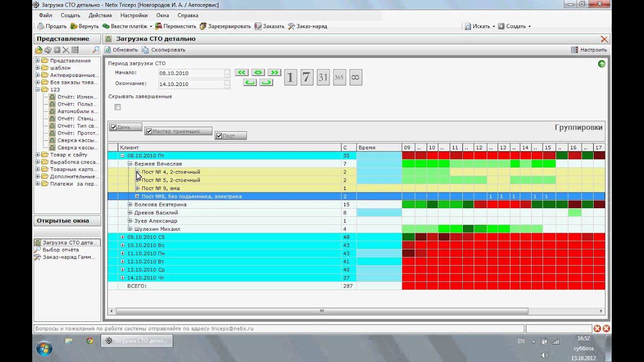Click the green double-right arrow period button

click(x=274, y=72)
